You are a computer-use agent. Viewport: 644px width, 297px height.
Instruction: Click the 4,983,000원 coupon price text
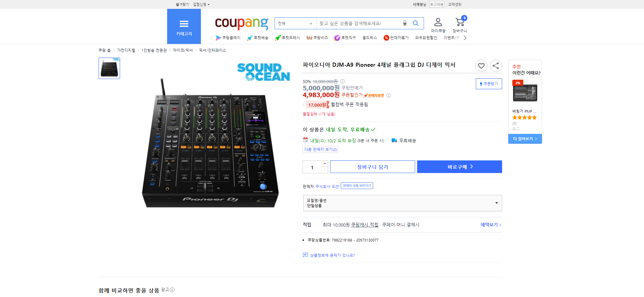(x=321, y=95)
